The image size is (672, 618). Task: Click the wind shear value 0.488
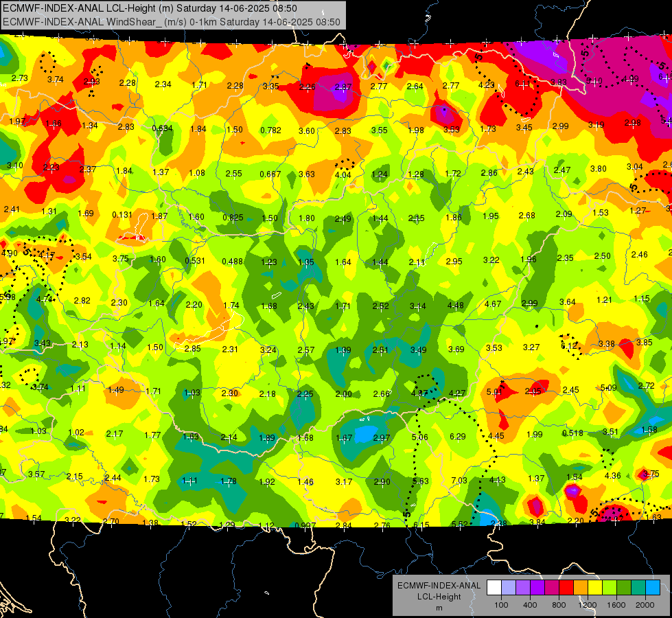tap(233, 261)
